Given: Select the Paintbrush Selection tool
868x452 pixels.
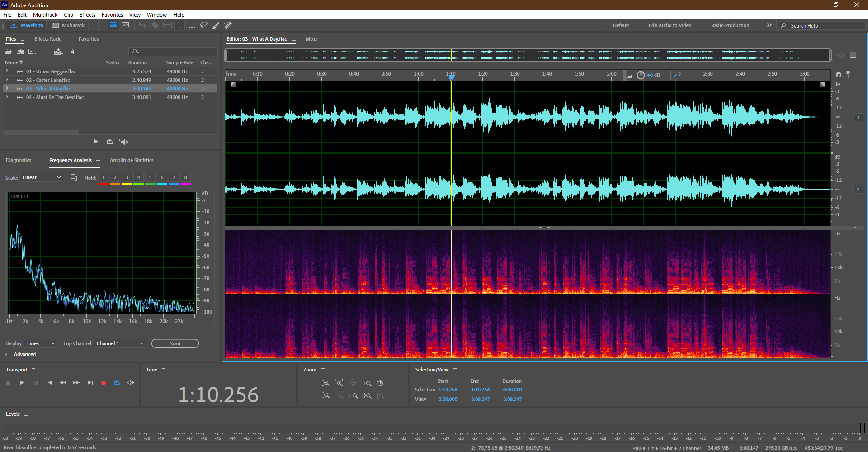Looking at the screenshot, I should (x=216, y=25).
